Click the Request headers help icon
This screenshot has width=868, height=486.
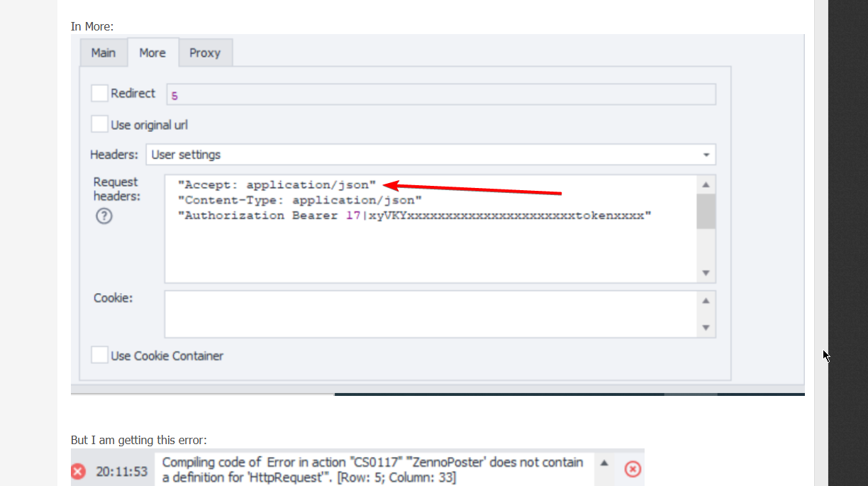click(x=104, y=216)
